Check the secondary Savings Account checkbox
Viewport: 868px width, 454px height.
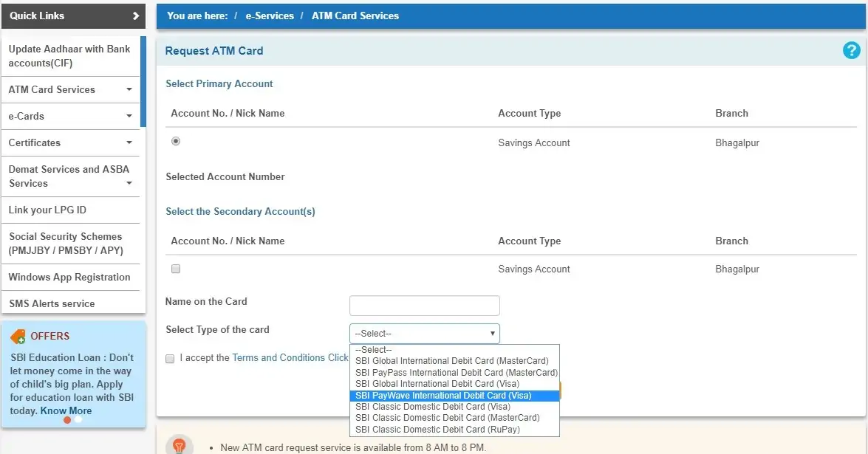tap(176, 269)
